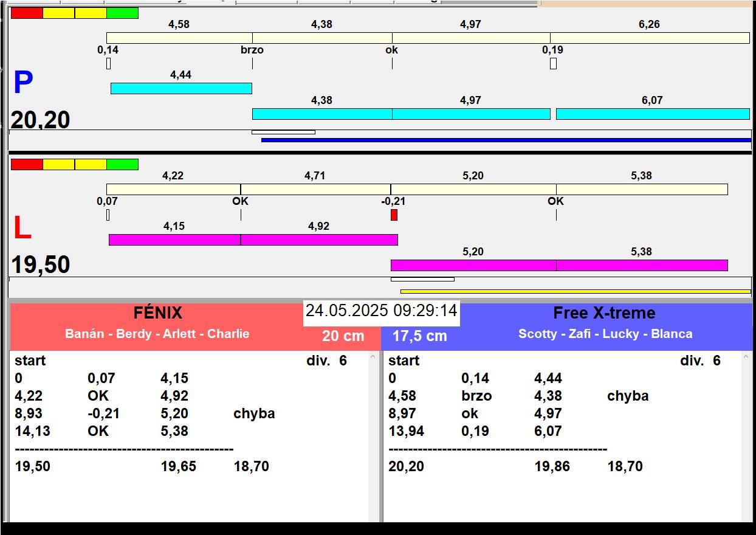Click the green start light in lane L
756x535 pixels.
click(122, 164)
